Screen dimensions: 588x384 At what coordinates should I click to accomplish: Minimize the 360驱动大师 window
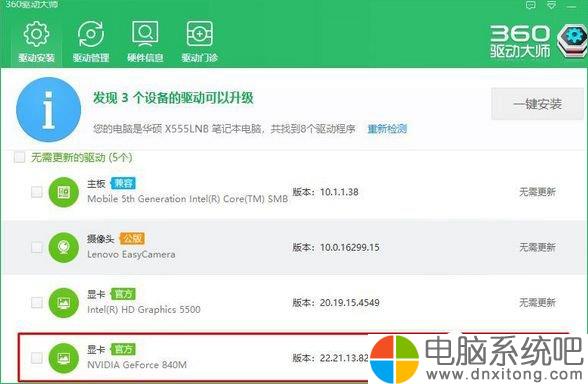tap(572, 6)
